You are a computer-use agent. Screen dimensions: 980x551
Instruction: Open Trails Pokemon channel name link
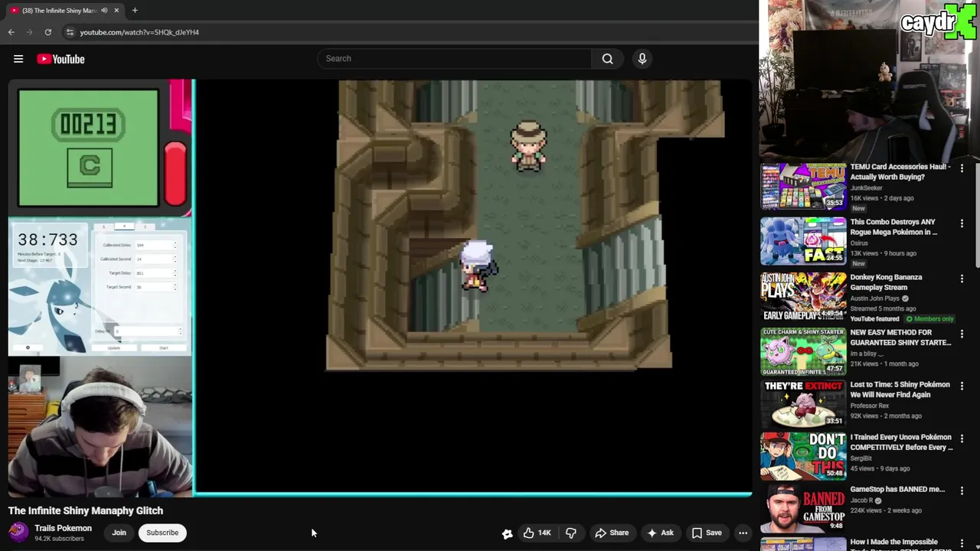63,528
